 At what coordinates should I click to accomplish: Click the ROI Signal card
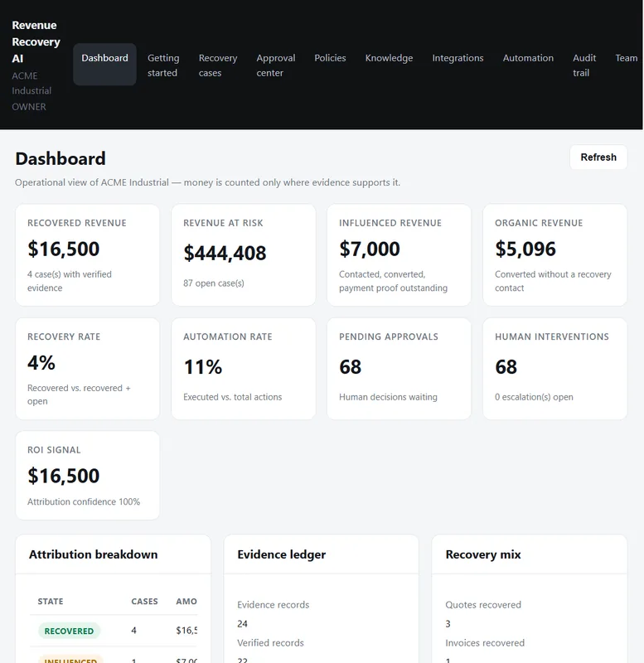click(x=88, y=475)
